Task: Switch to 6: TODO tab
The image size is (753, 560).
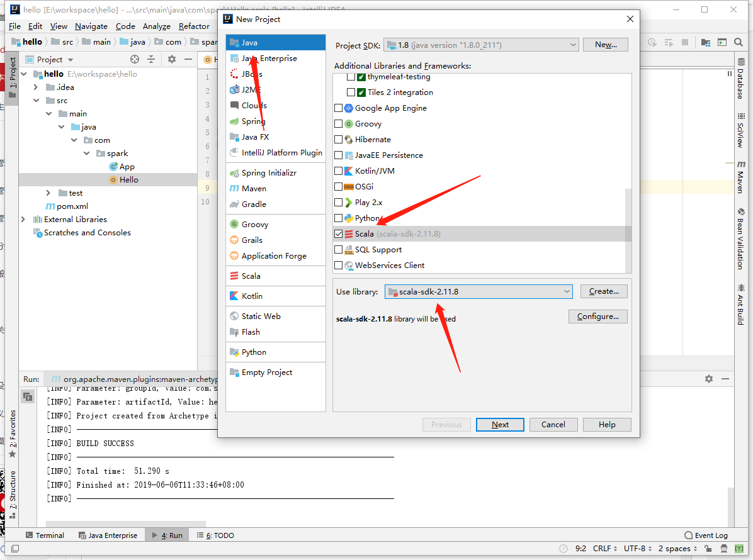Action: (x=215, y=535)
